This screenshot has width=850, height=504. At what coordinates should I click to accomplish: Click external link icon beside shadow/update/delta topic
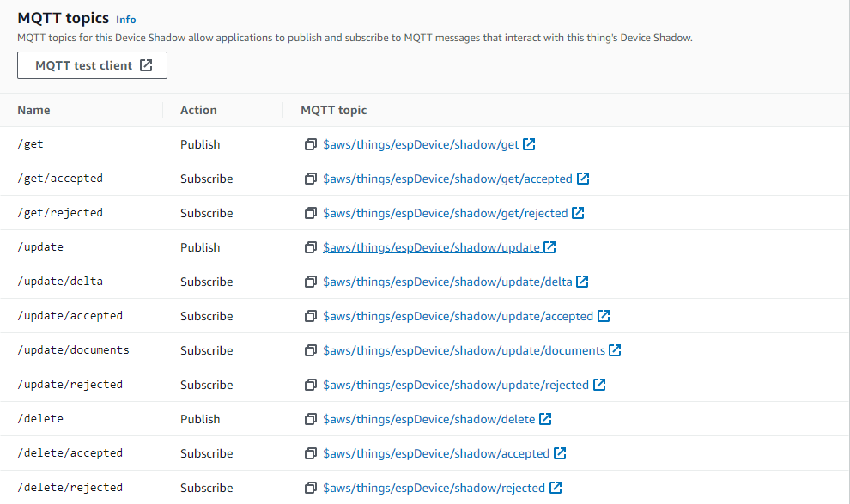pyautogui.click(x=582, y=282)
